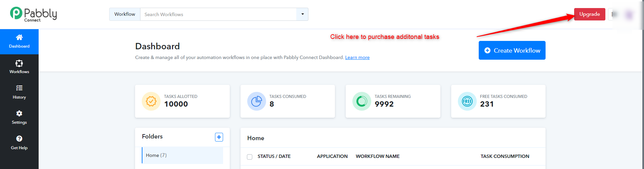
Task: Add a new folder with plus icon
Action: click(219, 137)
